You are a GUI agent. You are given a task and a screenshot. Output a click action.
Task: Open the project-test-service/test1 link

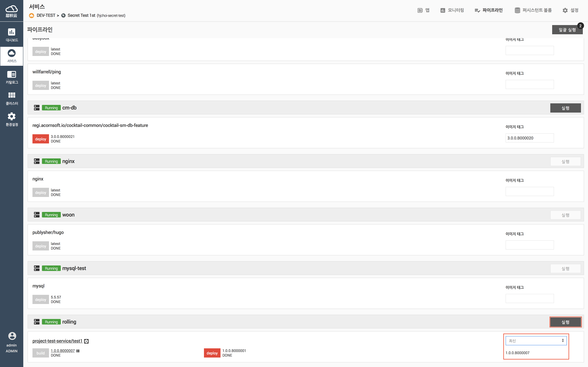click(57, 341)
